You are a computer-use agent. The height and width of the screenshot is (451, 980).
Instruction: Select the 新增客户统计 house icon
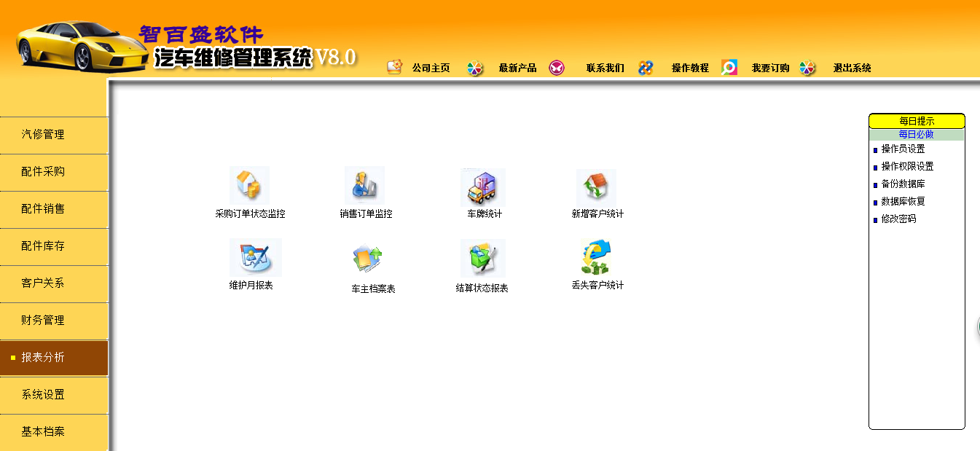596,188
